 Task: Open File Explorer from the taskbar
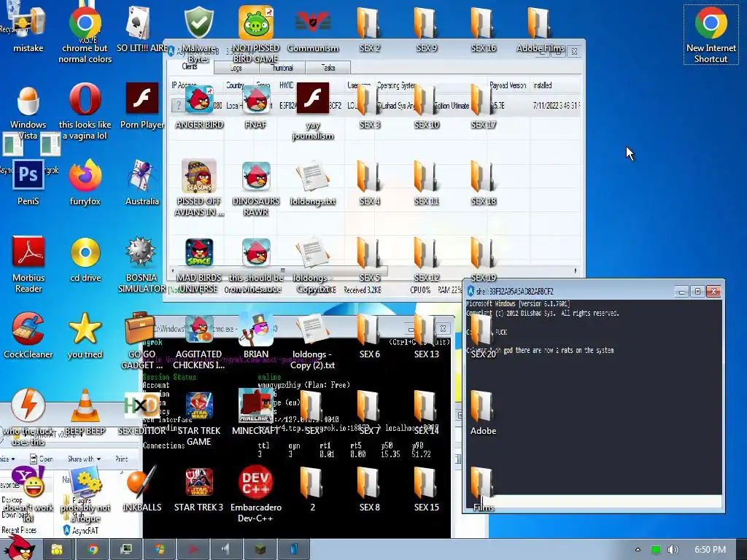pos(57,550)
